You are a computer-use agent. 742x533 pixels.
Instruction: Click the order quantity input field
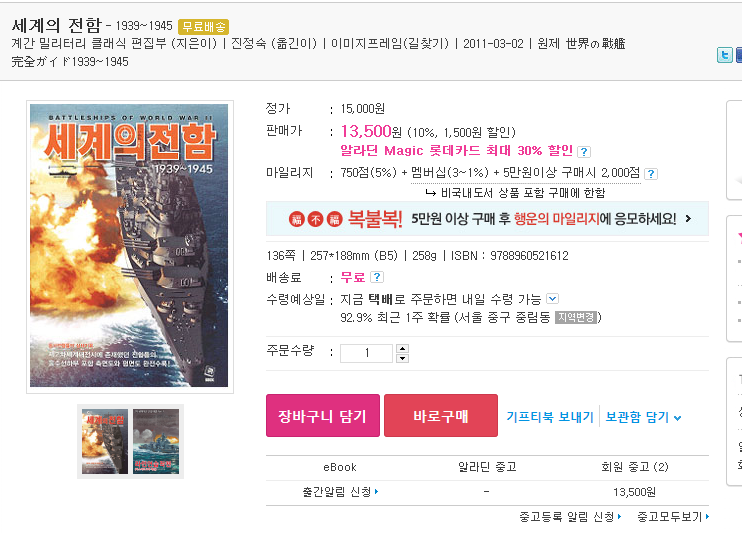(366, 353)
